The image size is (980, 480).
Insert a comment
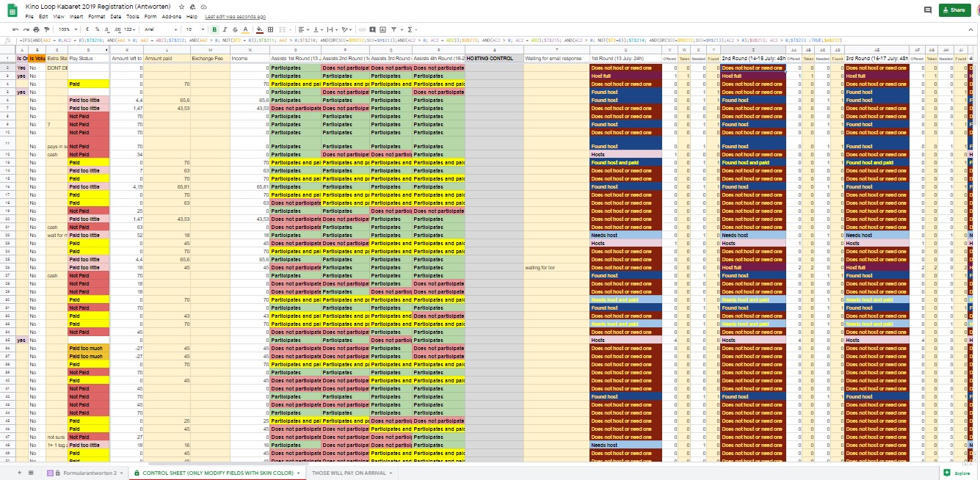pos(372,29)
